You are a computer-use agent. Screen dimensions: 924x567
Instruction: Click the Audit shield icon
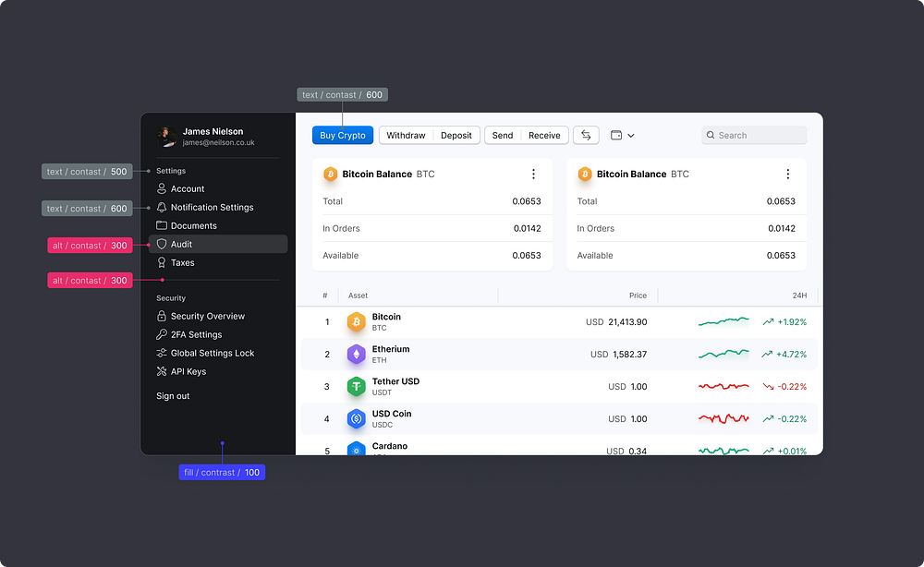point(162,244)
